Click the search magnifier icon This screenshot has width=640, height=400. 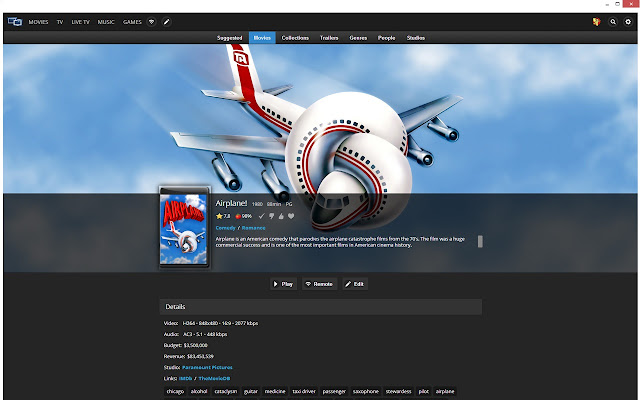click(613, 22)
